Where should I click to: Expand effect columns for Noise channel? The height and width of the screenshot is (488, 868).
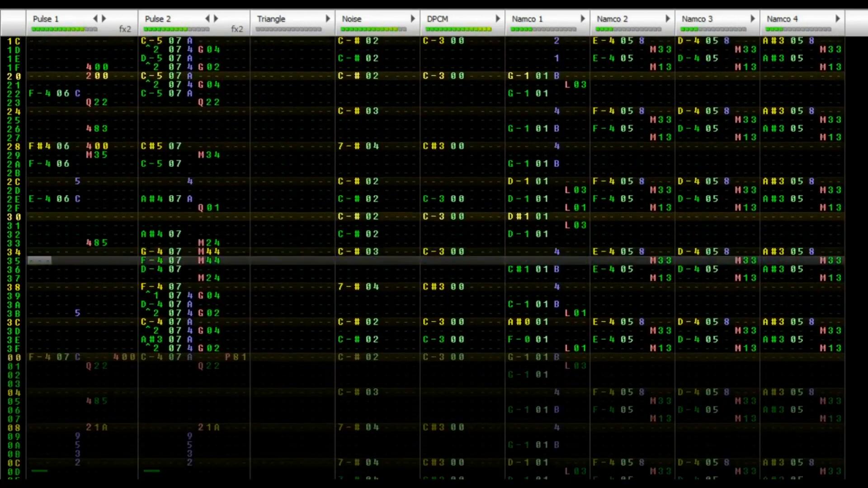[413, 19]
